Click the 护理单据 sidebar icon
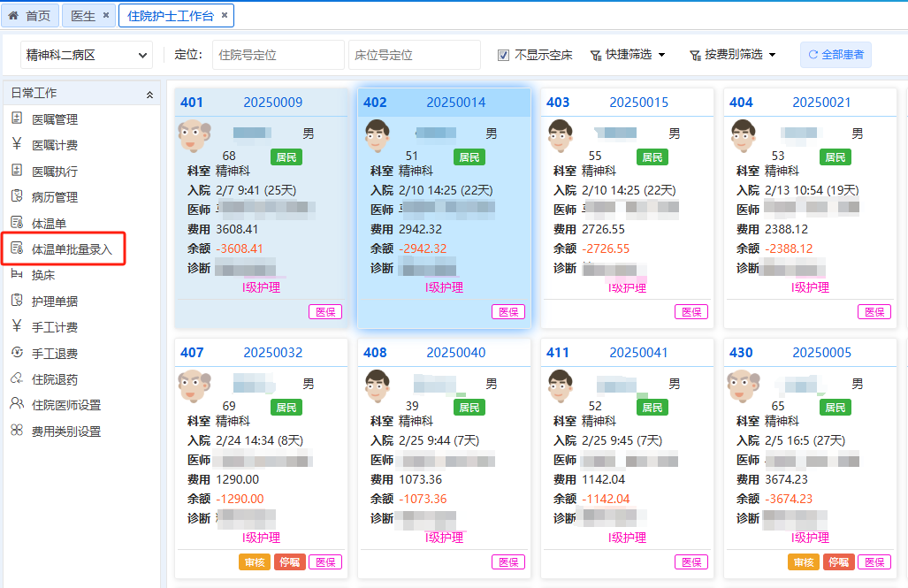The width and height of the screenshot is (908, 588). coord(17,300)
